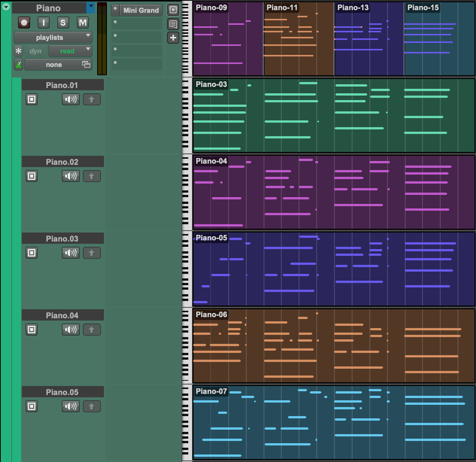Screen dimensions: 476x462
Task: Select the Piano-11 MIDI clip
Action: tap(299, 39)
